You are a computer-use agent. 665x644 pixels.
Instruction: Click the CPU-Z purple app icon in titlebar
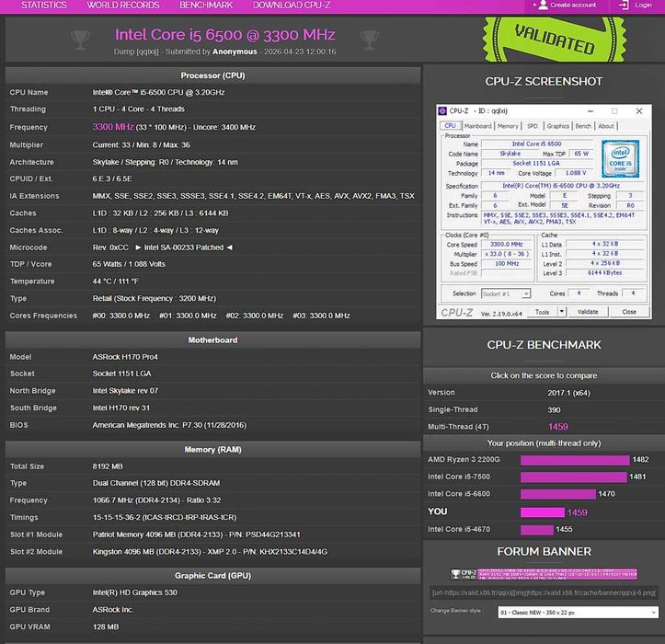point(442,110)
